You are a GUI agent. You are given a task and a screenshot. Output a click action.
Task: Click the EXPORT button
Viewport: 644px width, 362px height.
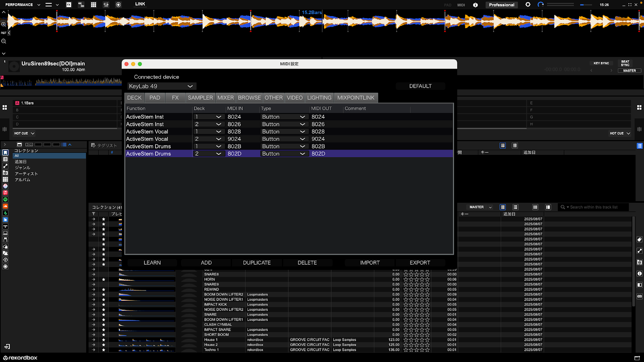coord(420,263)
